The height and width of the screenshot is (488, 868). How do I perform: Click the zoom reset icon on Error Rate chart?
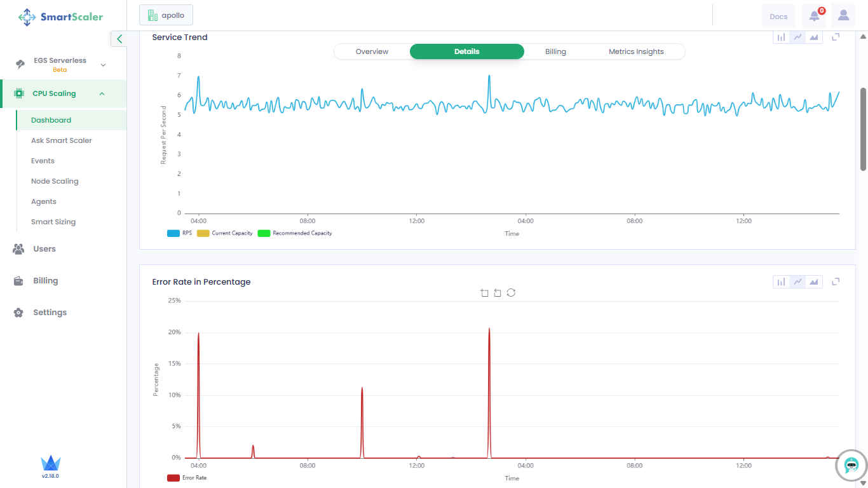pyautogui.click(x=498, y=293)
